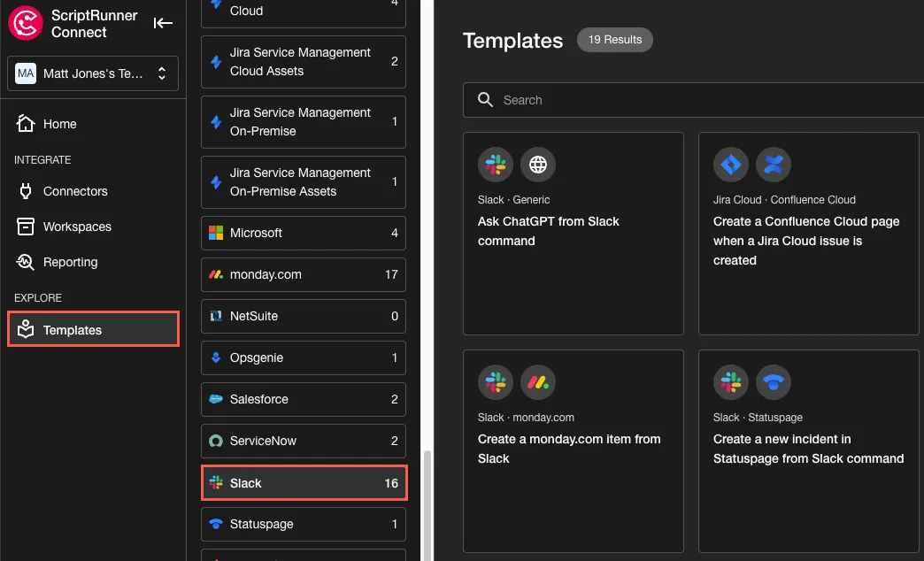
Task: Click the Templates search field
Action: pyautogui.click(x=694, y=100)
